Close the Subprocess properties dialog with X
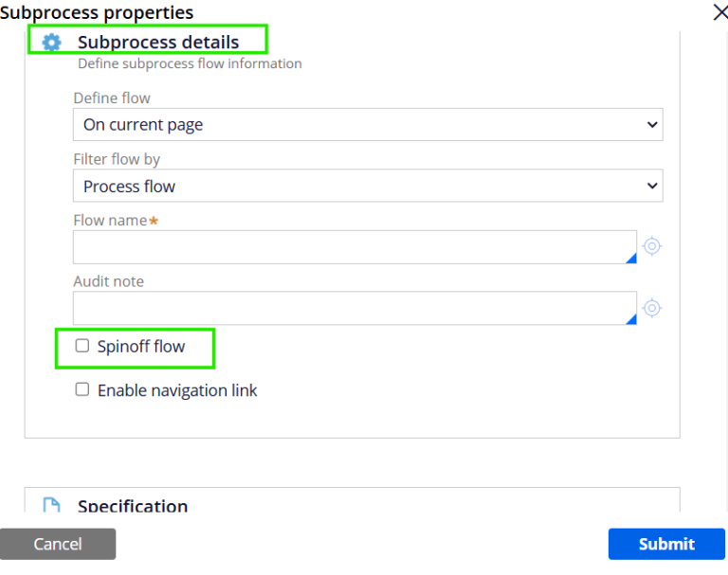This screenshot has width=728, height=575. coord(719,12)
